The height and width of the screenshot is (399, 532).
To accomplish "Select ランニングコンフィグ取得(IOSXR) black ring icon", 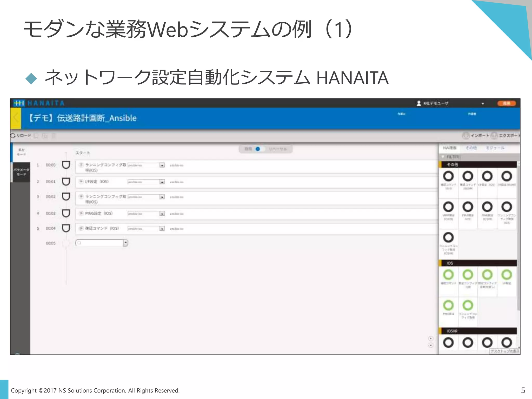I will coord(448,237).
